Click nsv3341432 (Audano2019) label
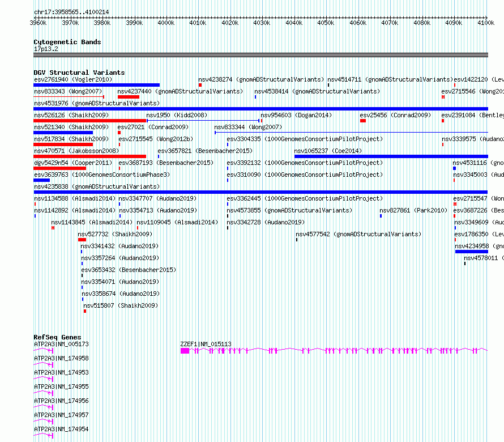 click(119, 246)
